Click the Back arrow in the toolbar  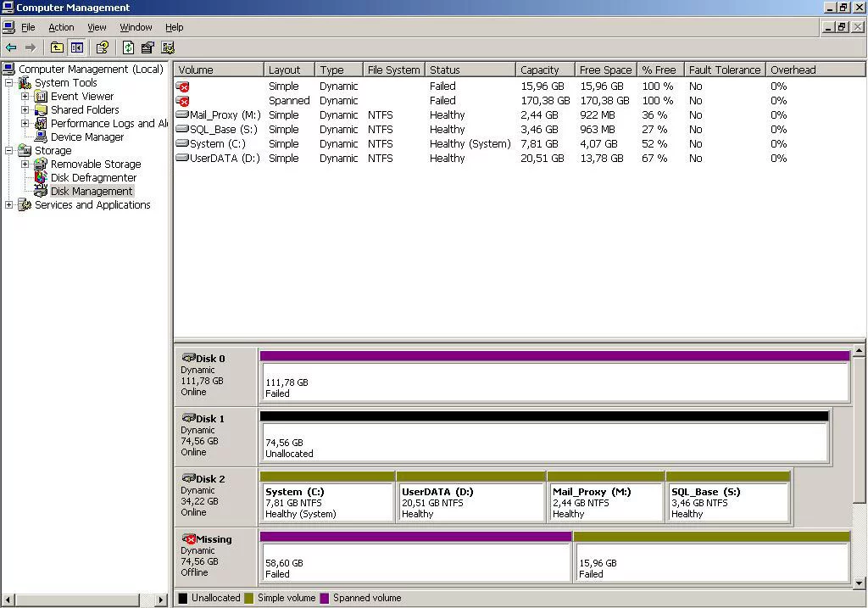click(x=11, y=48)
